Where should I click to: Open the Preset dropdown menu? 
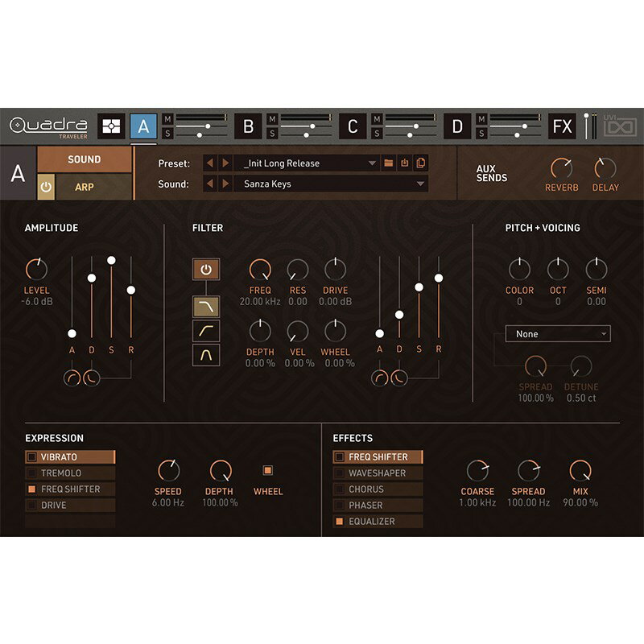click(x=372, y=163)
